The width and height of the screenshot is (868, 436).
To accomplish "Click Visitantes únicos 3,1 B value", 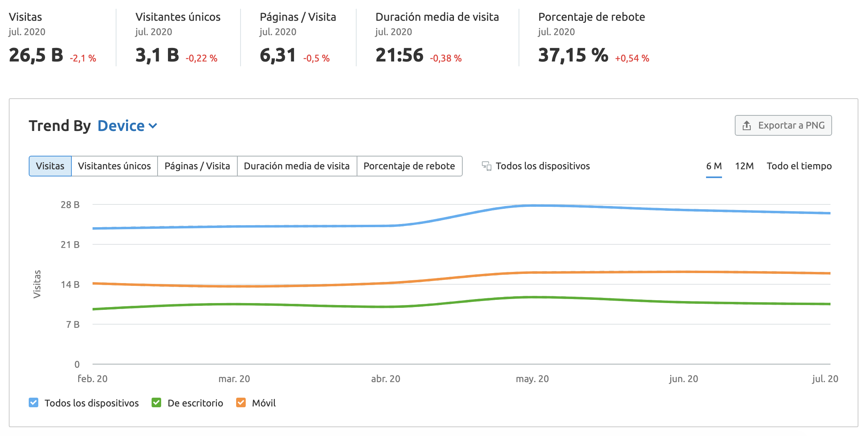I will [157, 55].
